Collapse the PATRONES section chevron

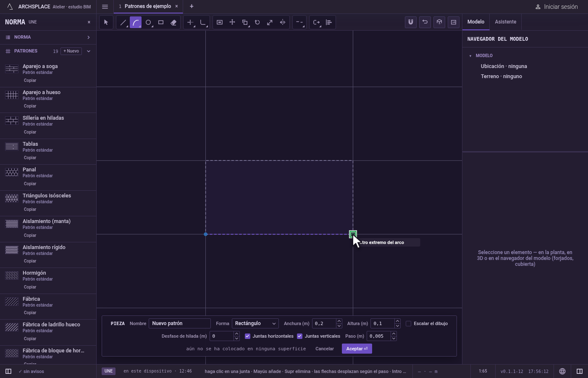pyautogui.click(x=89, y=51)
